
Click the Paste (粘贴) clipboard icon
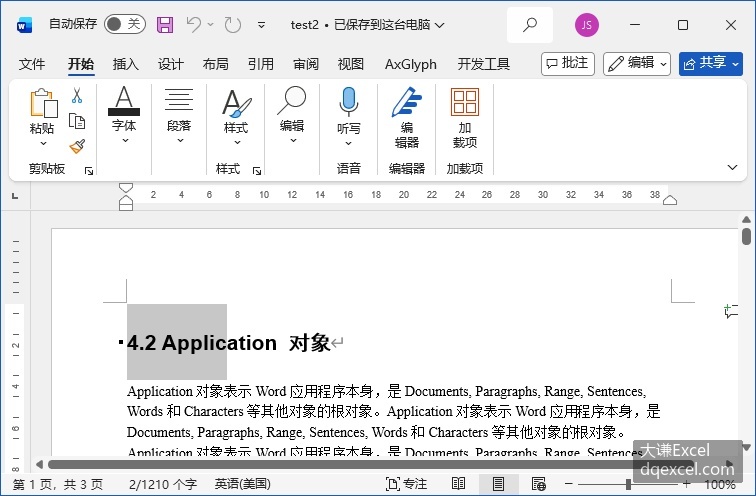pyautogui.click(x=43, y=103)
